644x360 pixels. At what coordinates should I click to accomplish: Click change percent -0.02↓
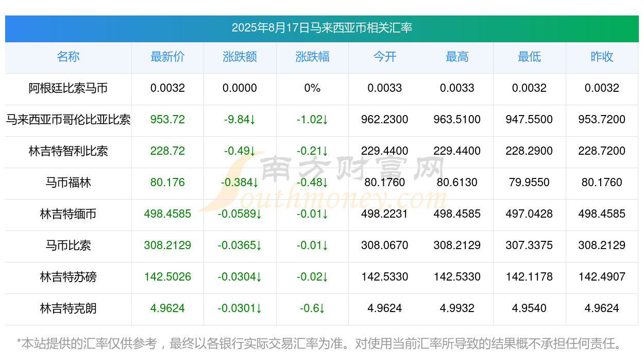[x=312, y=277]
